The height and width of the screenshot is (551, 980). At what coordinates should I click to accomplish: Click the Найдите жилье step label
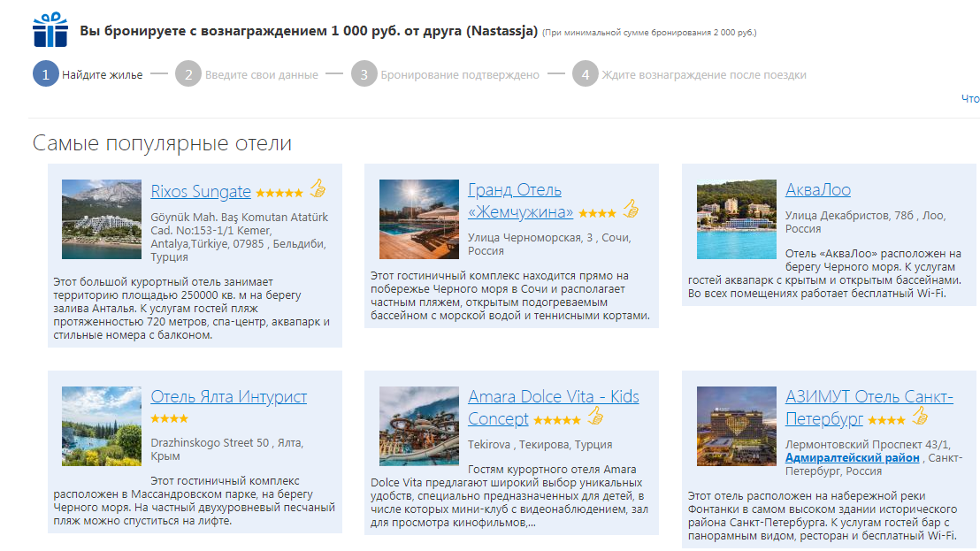[102, 75]
